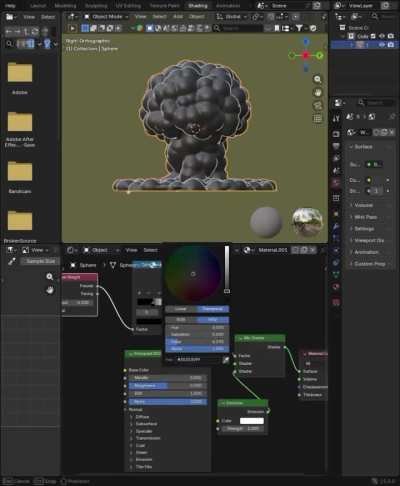Switch to the Animation workspace tab
The height and width of the screenshot is (486, 400).
[228, 6]
